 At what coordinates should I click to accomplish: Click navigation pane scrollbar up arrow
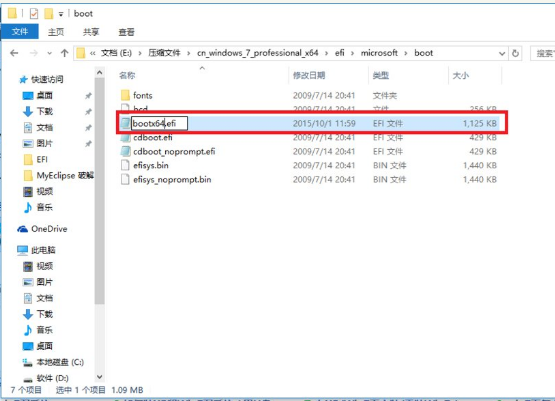click(99, 73)
